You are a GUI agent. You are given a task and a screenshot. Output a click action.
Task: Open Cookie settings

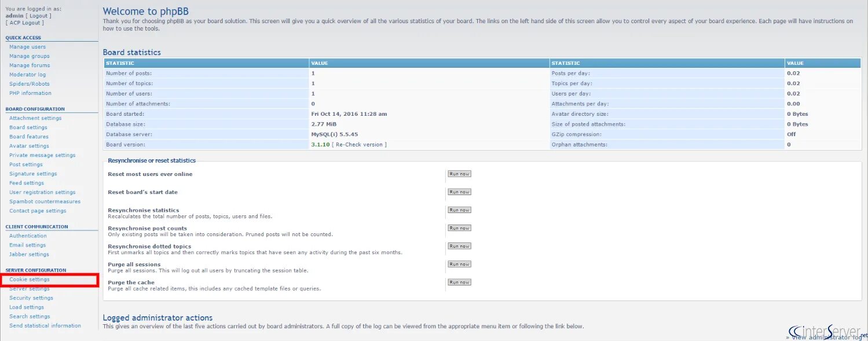30,280
